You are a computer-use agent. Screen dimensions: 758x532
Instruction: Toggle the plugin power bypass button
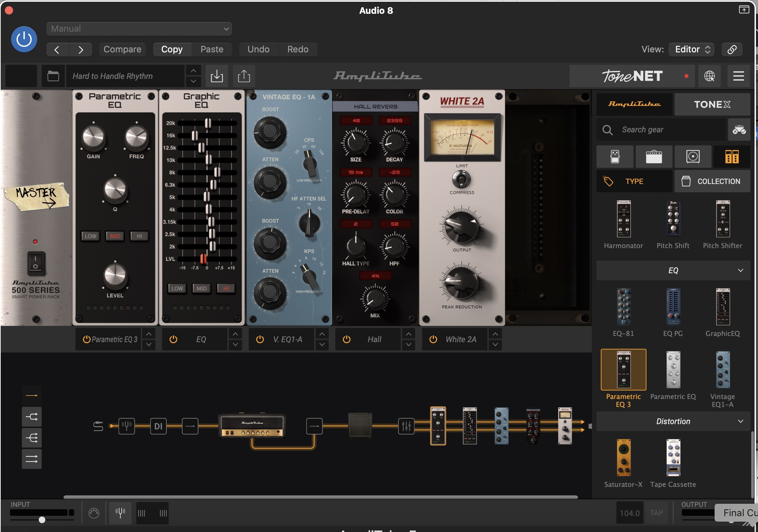[24, 39]
